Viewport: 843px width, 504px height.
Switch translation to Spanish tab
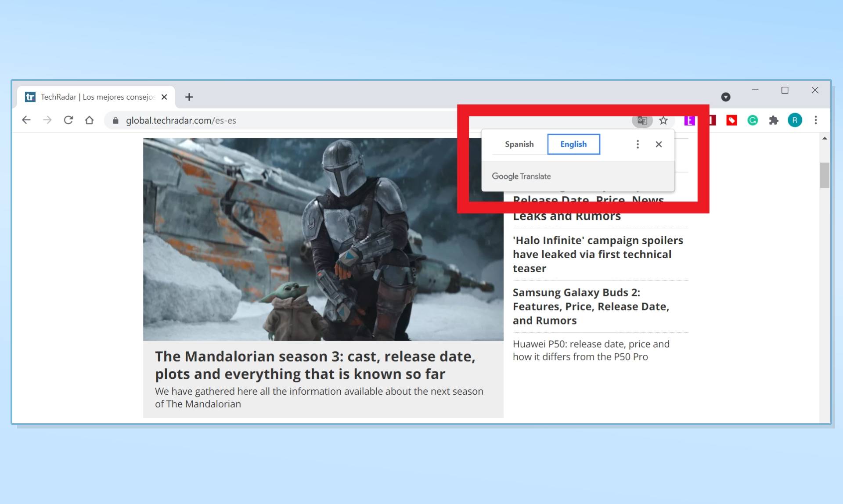point(519,144)
